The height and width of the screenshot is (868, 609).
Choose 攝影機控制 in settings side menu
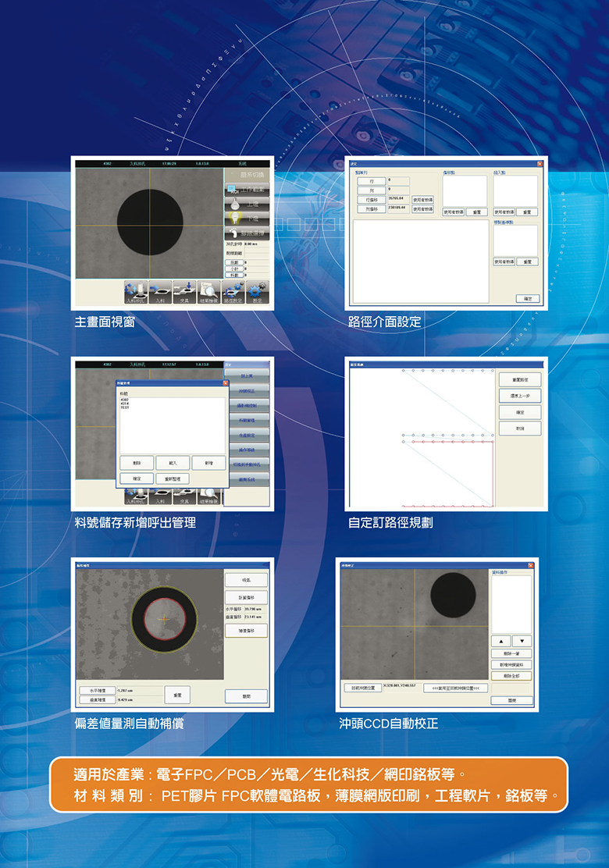click(247, 406)
